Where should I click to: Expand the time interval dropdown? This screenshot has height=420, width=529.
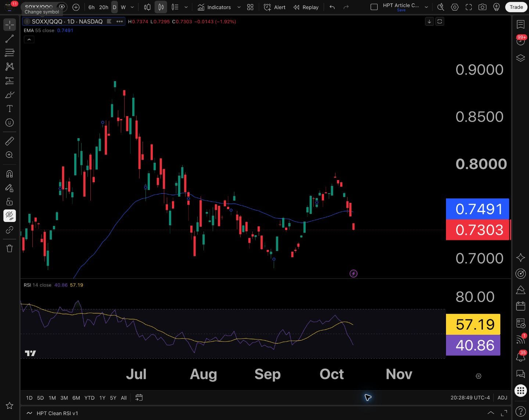pos(132,7)
